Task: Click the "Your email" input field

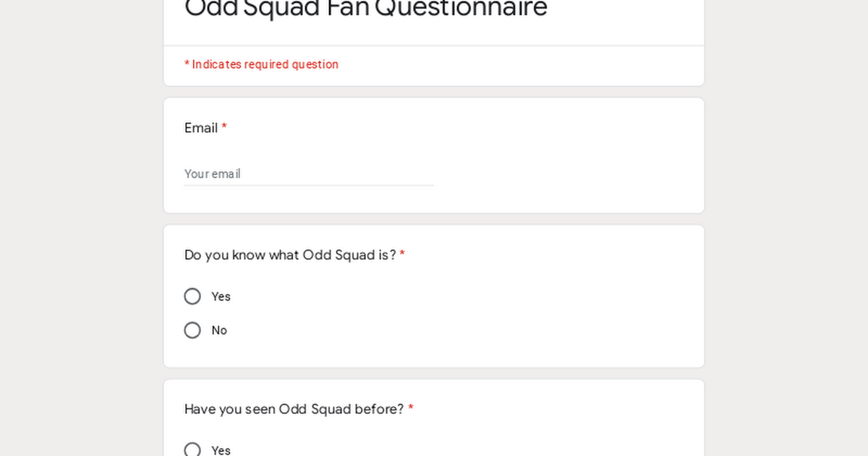Action: 308,174
